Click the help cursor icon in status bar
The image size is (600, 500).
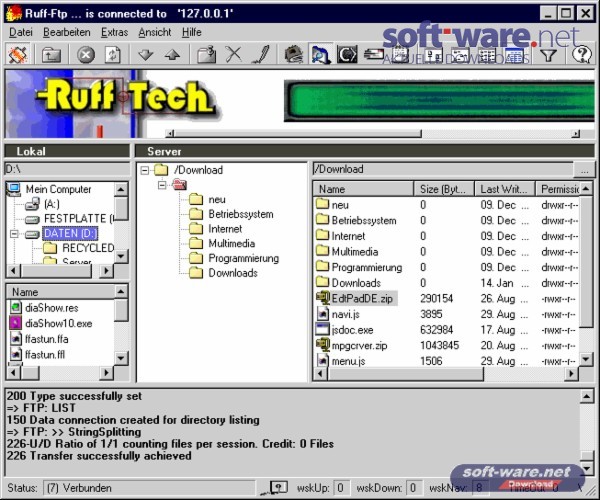[278, 488]
